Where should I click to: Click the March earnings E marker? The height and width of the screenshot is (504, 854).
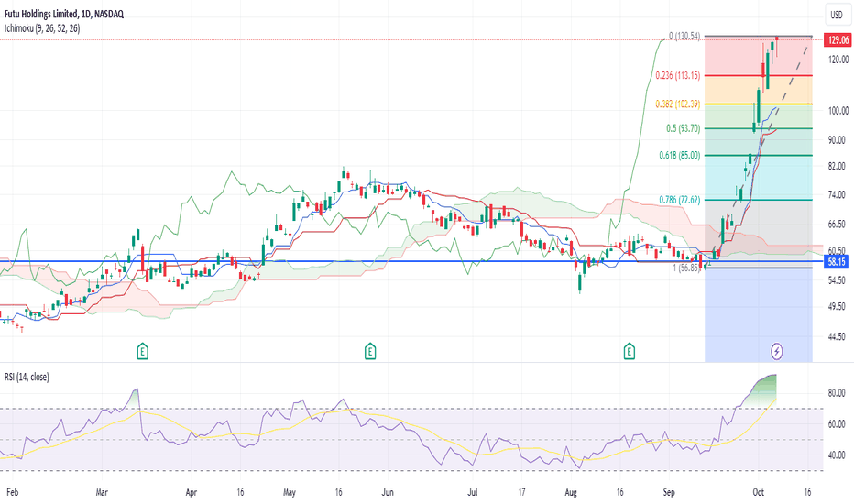click(x=142, y=352)
